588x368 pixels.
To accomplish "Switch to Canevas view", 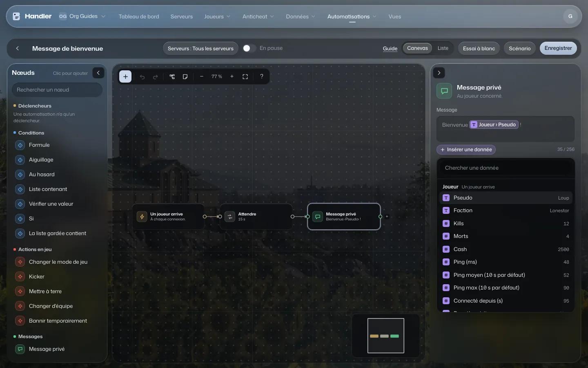I will (x=417, y=48).
